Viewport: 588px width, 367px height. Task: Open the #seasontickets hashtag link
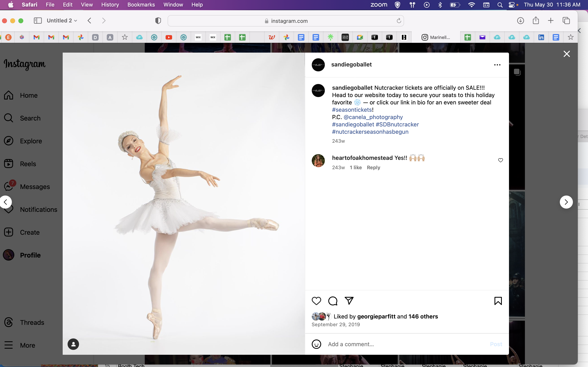pyautogui.click(x=352, y=110)
